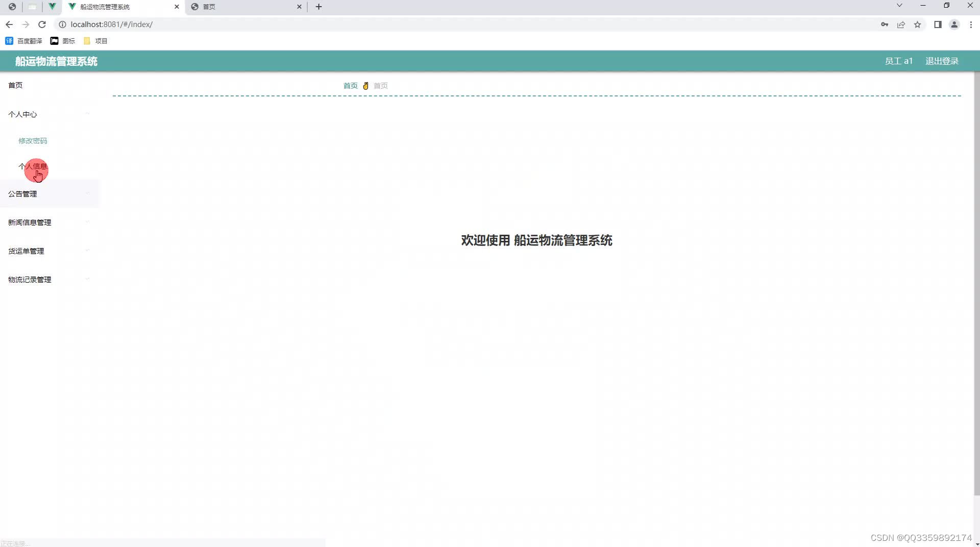Image resolution: width=980 pixels, height=547 pixels.
Task: Open 首页 in the sidebar menu
Action: pyautogui.click(x=50, y=85)
